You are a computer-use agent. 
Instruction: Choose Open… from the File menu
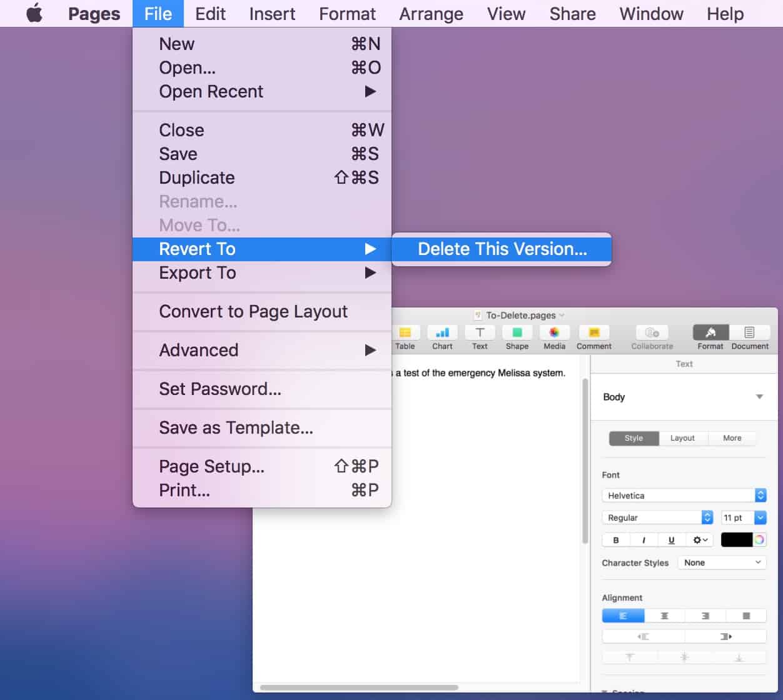coord(262,67)
